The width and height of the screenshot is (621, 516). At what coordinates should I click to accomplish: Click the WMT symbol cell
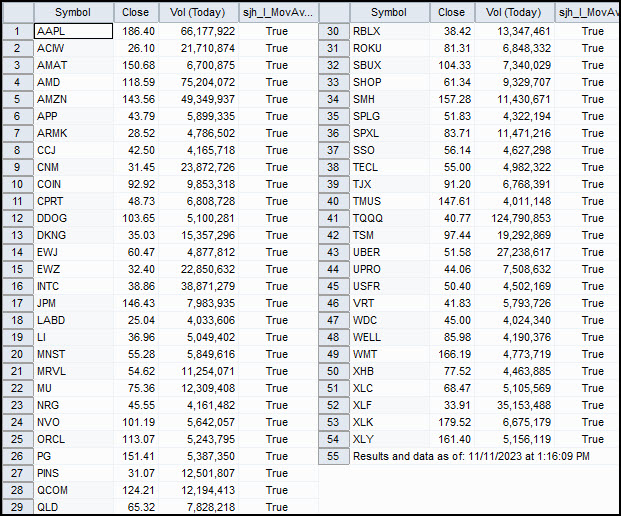pos(390,354)
